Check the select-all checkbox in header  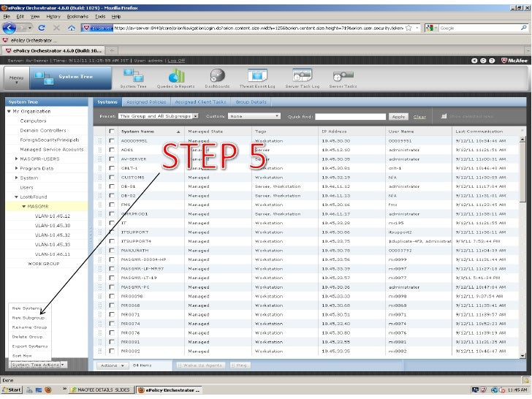(111, 132)
